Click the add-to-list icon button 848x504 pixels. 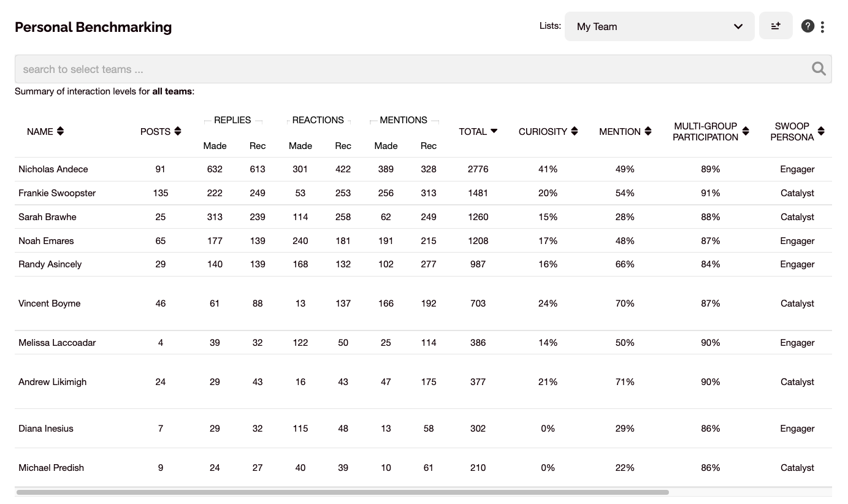coord(776,26)
